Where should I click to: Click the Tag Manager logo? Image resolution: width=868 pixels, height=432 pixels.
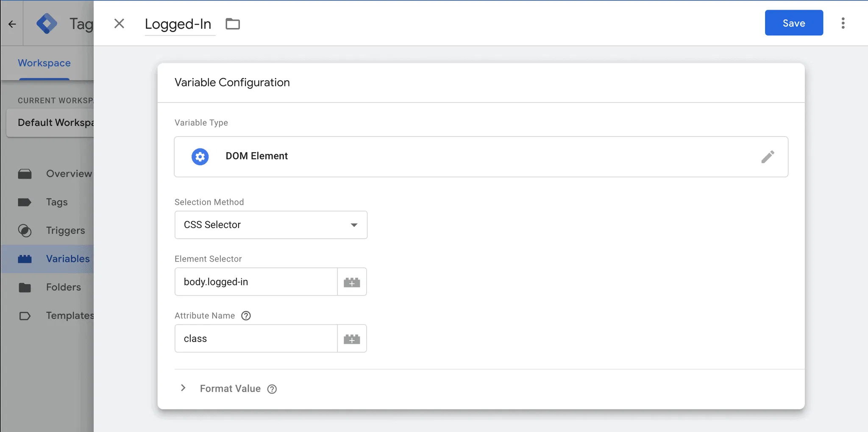click(x=47, y=24)
